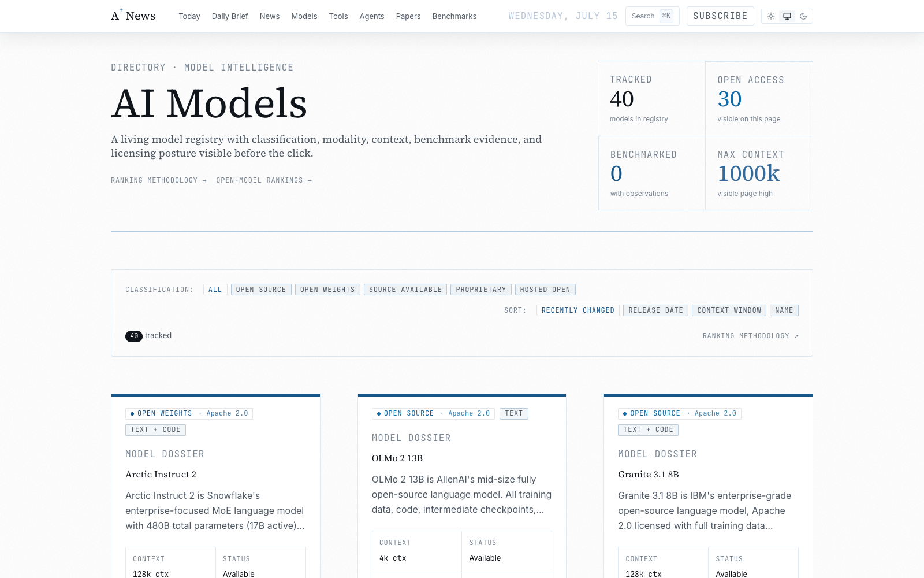Follow the Ranking Methodology arrow link under the intro
This screenshot has width=924, height=578.
click(159, 180)
